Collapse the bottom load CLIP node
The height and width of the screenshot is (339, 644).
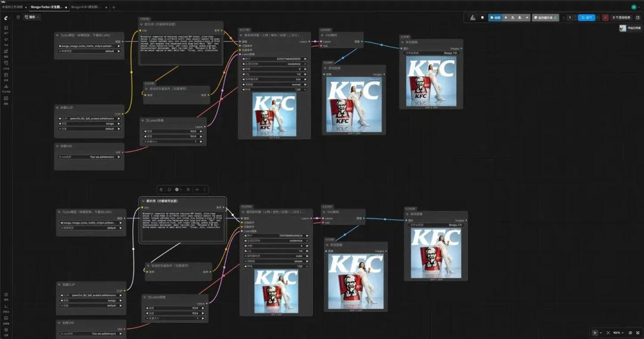pyautogui.click(x=59, y=284)
